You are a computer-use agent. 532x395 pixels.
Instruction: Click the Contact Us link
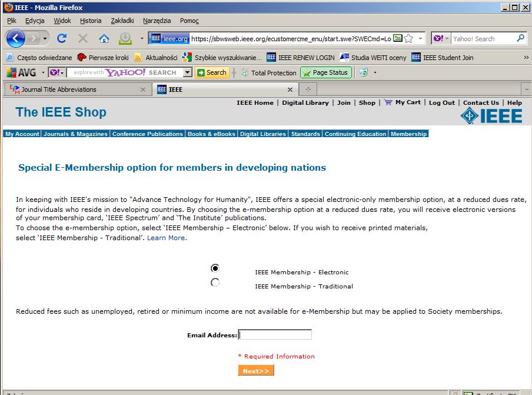pos(481,102)
